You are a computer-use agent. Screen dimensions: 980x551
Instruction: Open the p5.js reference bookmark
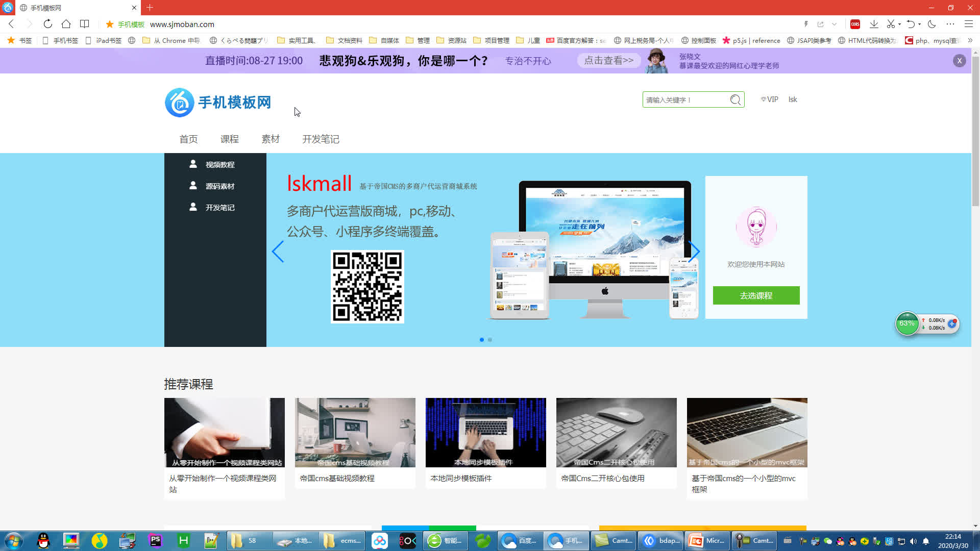click(x=751, y=40)
